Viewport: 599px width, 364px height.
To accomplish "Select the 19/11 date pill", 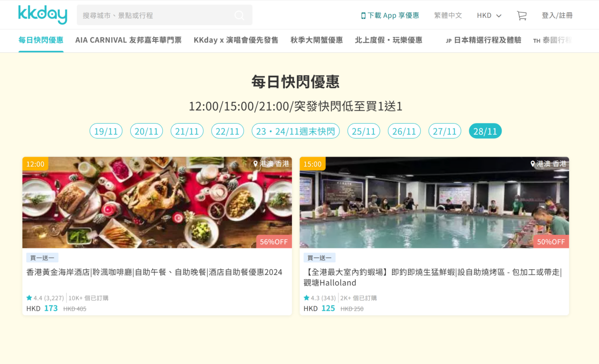I will [106, 131].
